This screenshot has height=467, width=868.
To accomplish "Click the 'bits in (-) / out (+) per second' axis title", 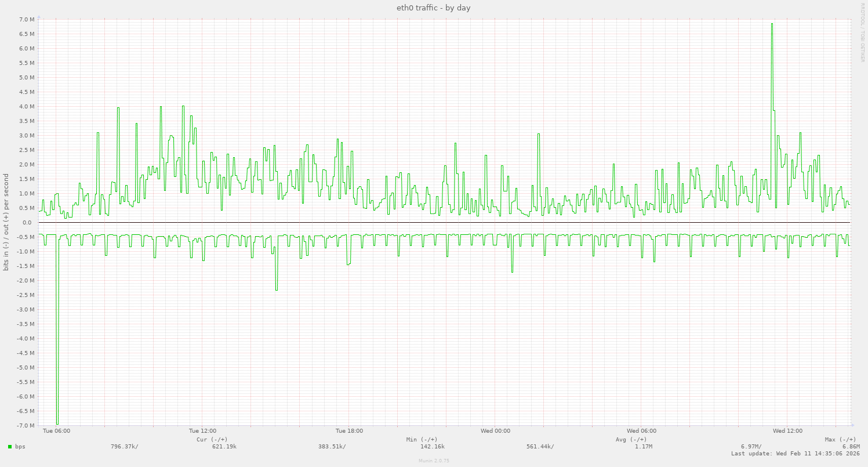I will [6, 223].
